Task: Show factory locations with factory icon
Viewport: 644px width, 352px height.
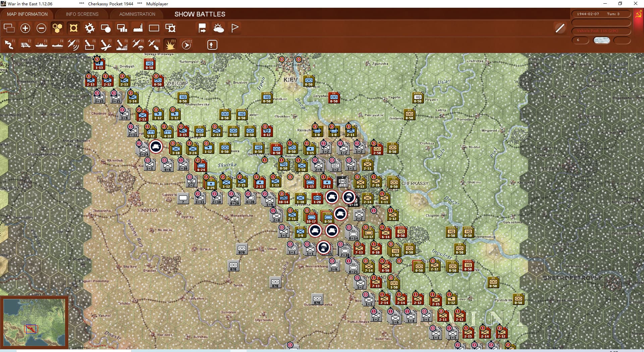Action: tap(138, 28)
